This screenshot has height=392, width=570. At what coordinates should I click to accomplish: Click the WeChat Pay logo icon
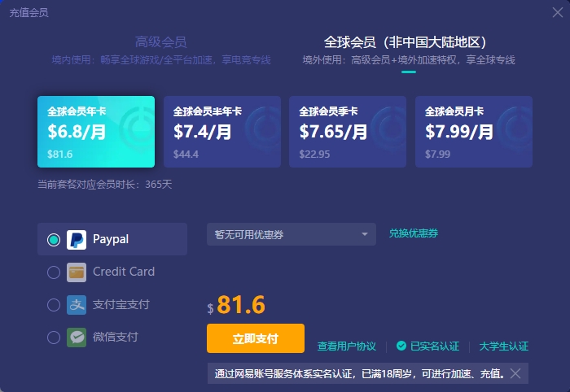pos(77,338)
